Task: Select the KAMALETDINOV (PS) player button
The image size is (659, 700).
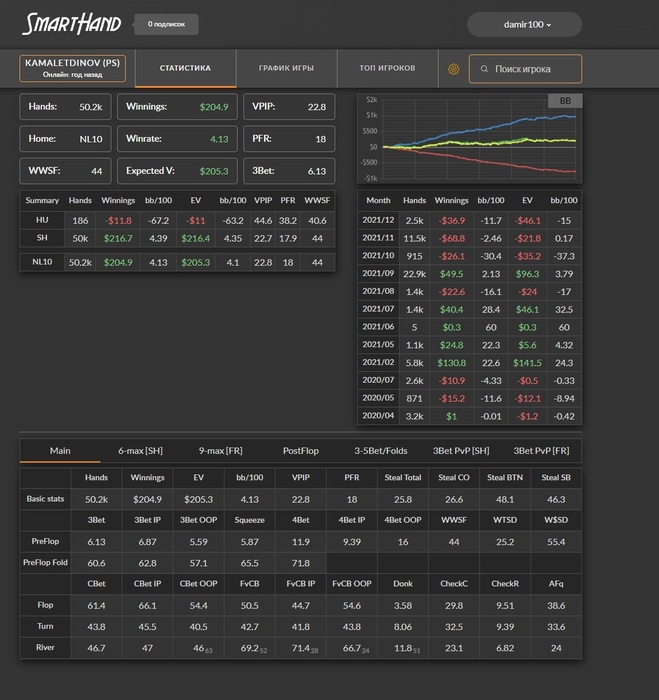Action: click(x=72, y=68)
